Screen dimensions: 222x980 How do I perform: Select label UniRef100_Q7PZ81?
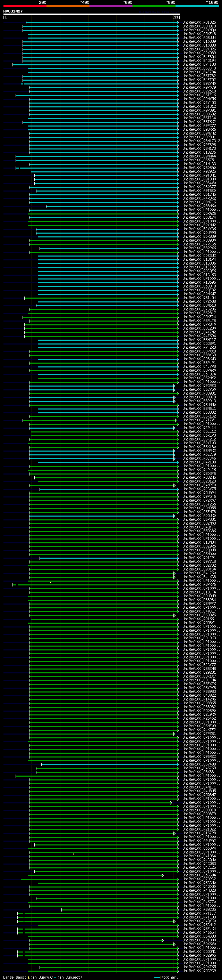199,734
